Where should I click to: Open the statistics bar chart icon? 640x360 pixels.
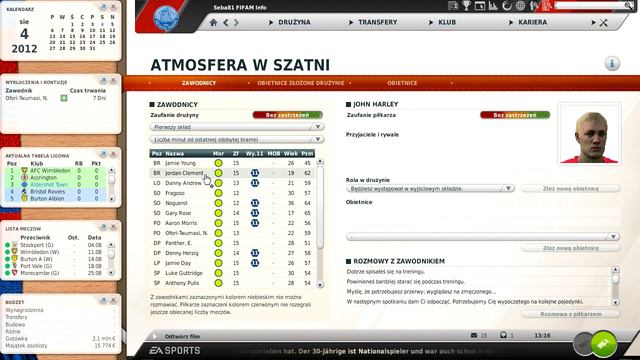(493, 6)
